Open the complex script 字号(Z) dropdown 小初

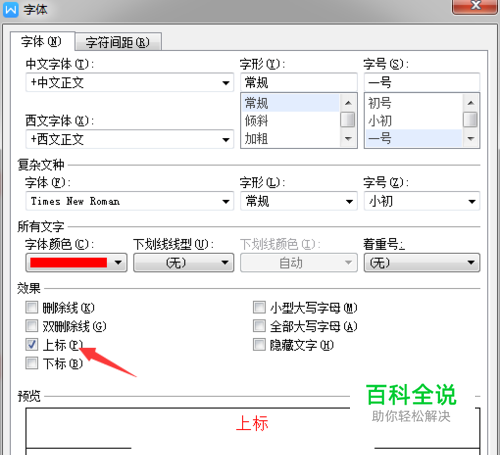422,201
